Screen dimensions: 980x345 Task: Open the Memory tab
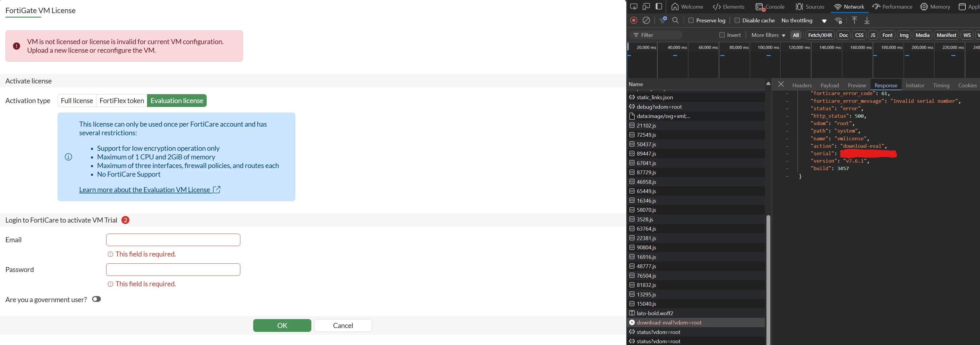[935, 7]
